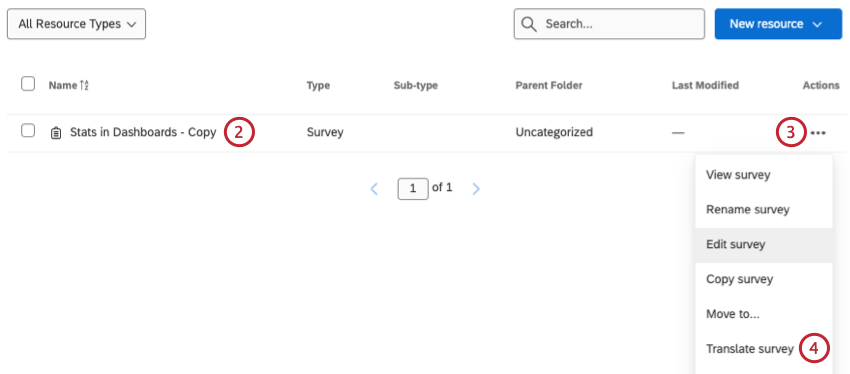Select all rows using header checkbox
This screenshot has height=374, width=850.
tap(28, 84)
